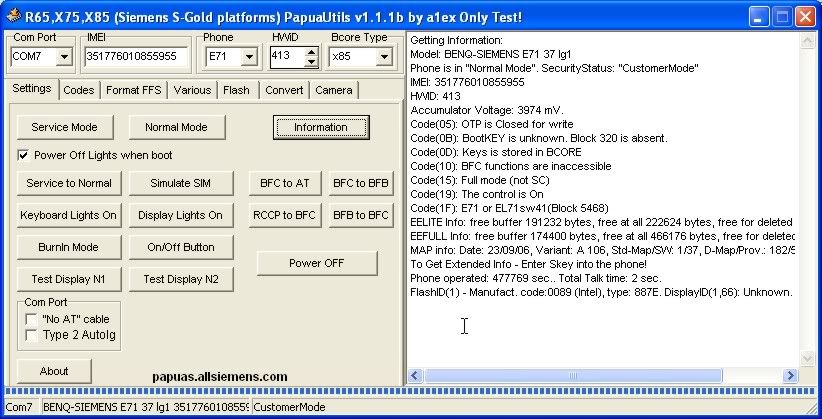Open the Camera tab

(334, 90)
